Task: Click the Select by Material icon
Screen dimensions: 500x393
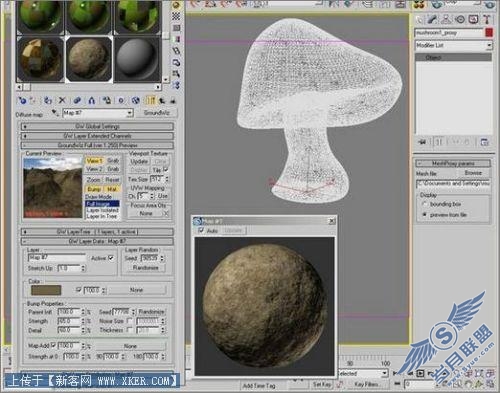Action: 176,74
